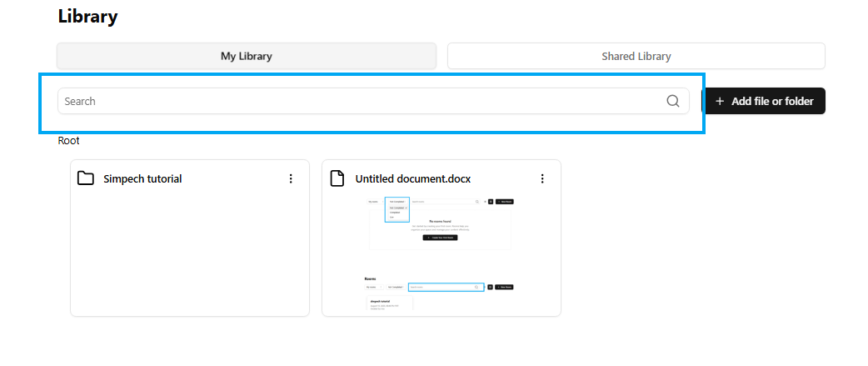Switch to the My Library tab
The image size is (868, 366).
pyautogui.click(x=247, y=56)
